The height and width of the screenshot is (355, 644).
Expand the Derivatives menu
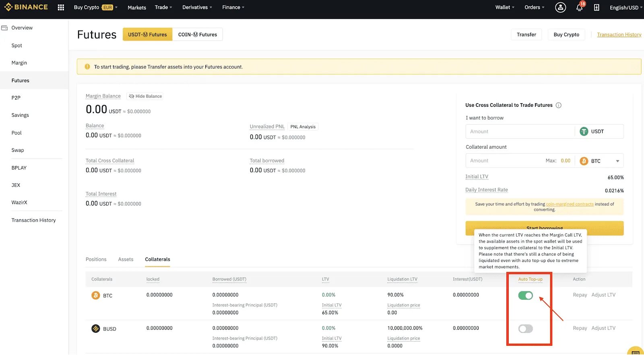pos(197,7)
